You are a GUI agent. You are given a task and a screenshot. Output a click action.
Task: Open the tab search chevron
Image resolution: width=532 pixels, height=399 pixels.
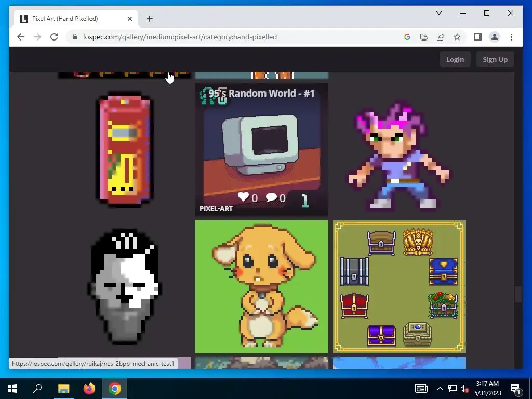pyautogui.click(x=438, y=13)
